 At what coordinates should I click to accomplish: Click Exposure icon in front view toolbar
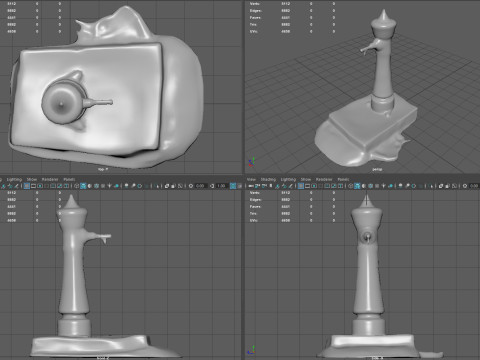point(465,186)
